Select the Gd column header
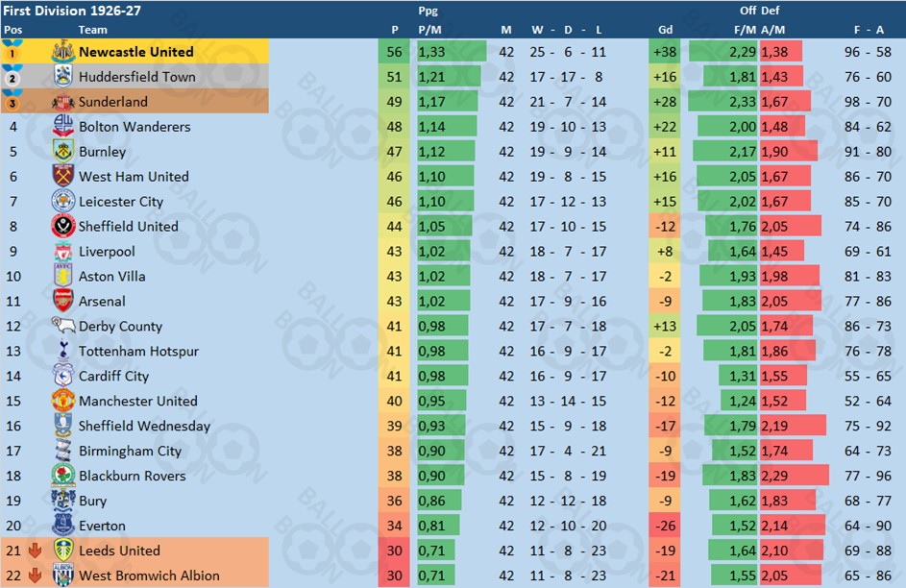This screenshot has height=588, width=906. pyautogui.click(x=665, y=30)
